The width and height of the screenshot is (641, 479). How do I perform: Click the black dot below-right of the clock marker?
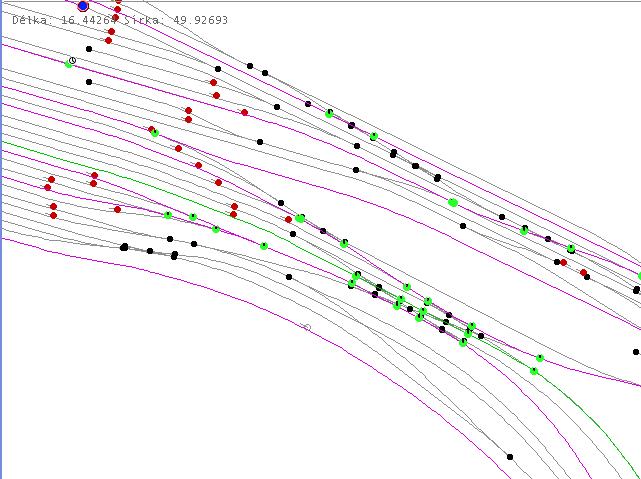point(89,82)
